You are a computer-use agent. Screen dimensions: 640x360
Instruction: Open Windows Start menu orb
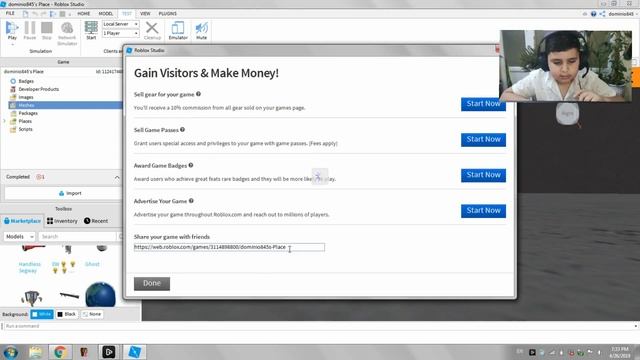[11, 352]
